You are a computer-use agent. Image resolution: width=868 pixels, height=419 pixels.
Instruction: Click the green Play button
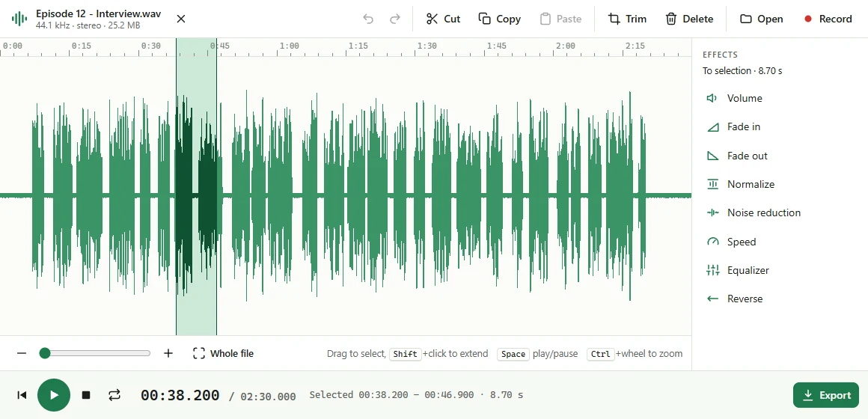tap(54, 395)
